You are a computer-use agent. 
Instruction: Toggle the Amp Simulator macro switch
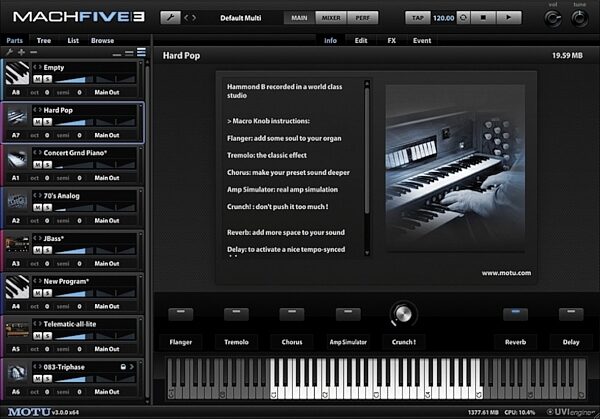pyautogui.click(x=348, y=314)
